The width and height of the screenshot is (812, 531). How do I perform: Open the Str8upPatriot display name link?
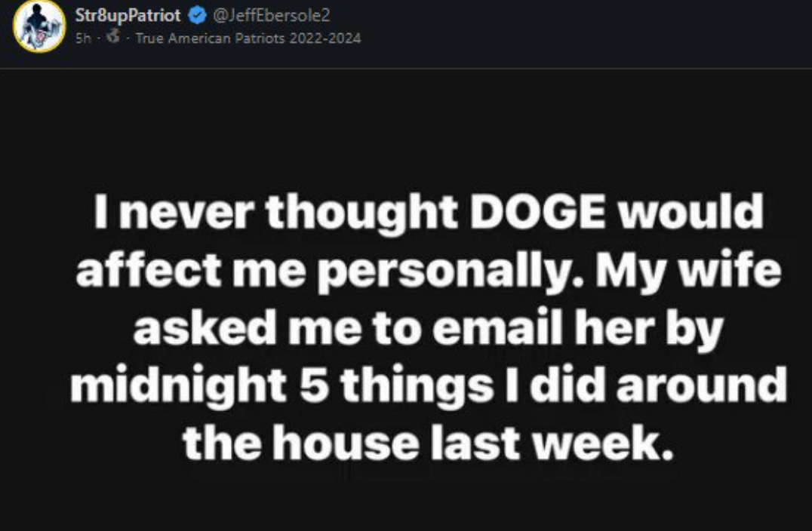128,16
